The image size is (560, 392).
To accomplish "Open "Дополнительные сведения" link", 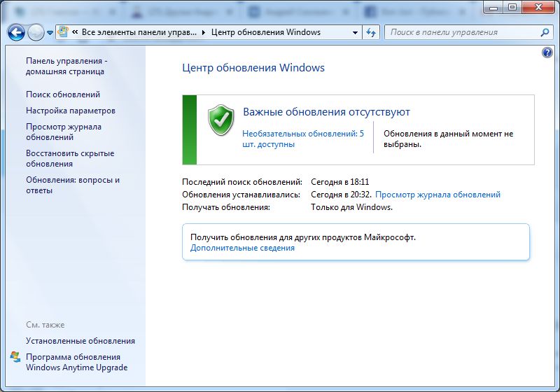I will (x=242, y=248).
